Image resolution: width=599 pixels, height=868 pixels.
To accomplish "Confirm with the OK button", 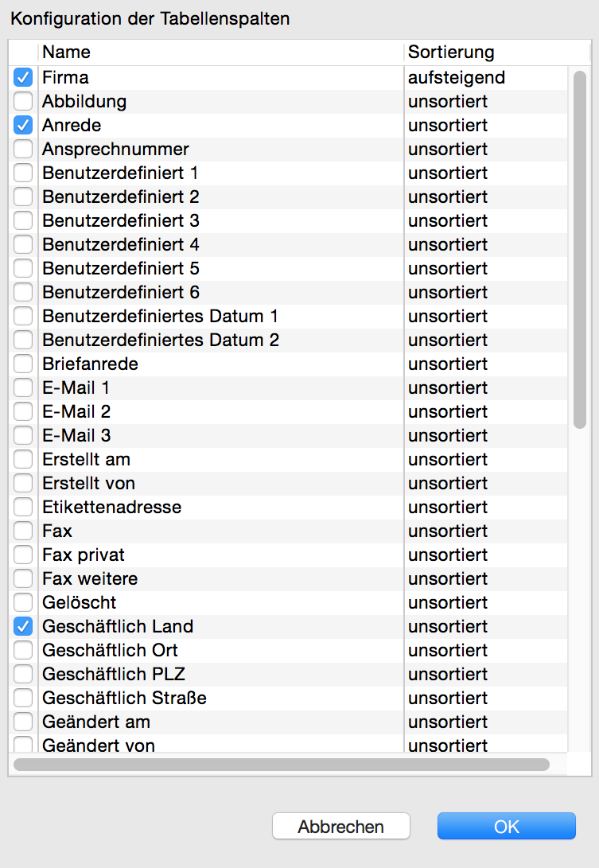I will pos(507,826).
